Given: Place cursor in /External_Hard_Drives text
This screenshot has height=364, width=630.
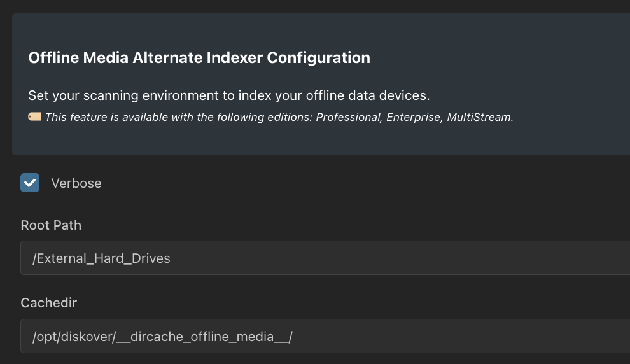Looking at the screenshot, I should (101, 258).
